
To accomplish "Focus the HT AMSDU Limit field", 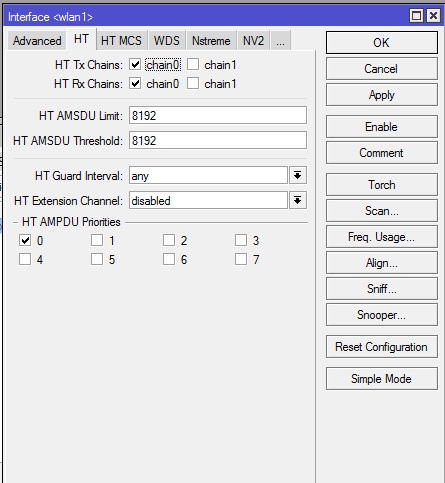I will [x=218, y=115].
